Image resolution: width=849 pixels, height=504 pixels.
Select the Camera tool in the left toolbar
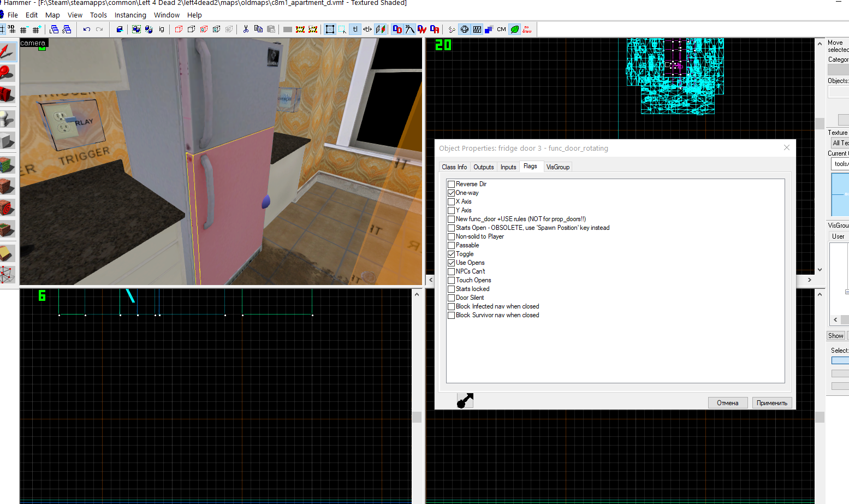click(x=8, y=94)
